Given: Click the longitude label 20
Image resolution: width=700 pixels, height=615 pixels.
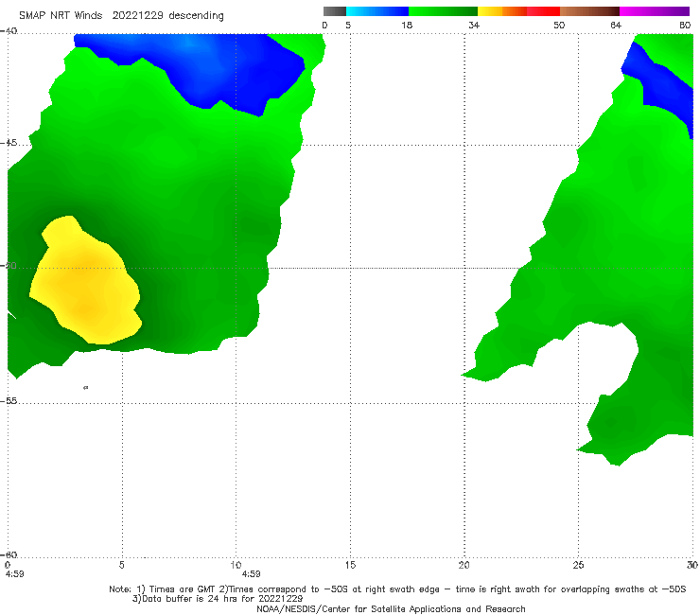Looking at the screenshot, I should coord(464,565).
